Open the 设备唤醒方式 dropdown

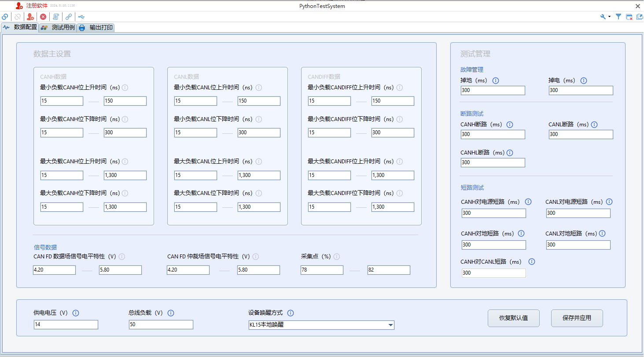(x=321, y=325)
